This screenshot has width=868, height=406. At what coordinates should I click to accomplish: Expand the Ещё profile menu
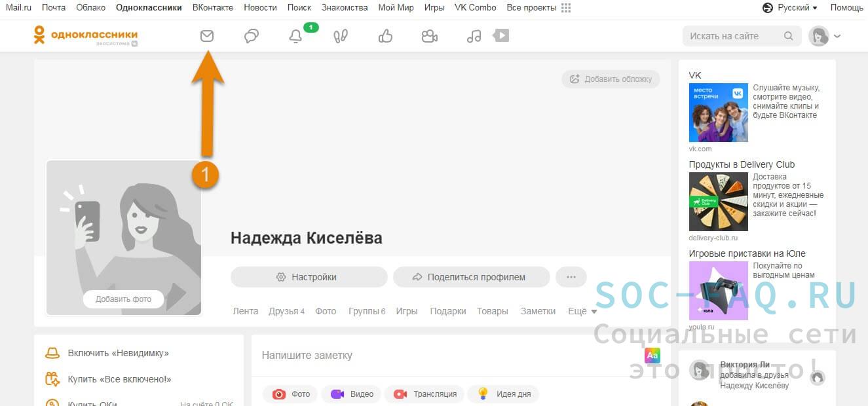(x=582, y=312)
